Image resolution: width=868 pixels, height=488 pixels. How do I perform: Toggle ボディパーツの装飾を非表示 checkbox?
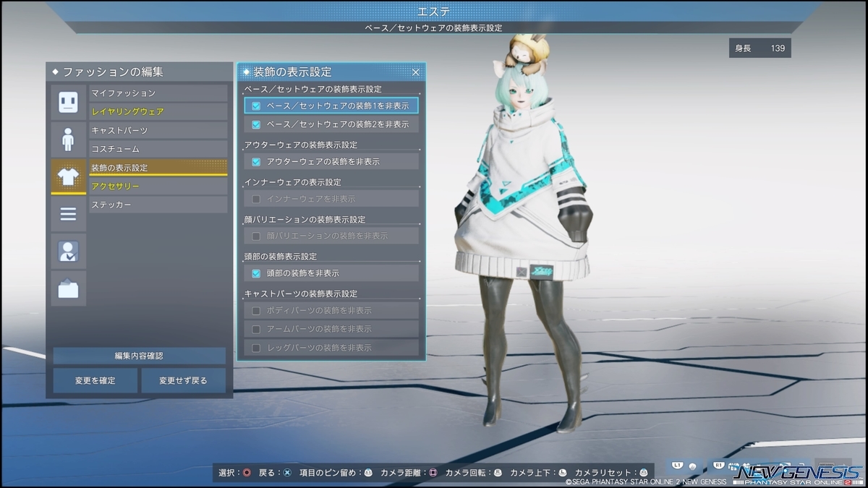coord(256,310)
